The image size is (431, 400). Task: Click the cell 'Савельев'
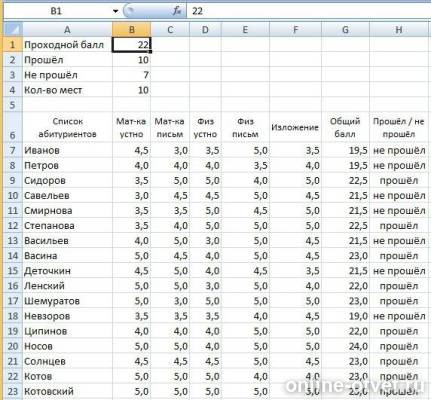pyautogui.click(x=67, y=195)
